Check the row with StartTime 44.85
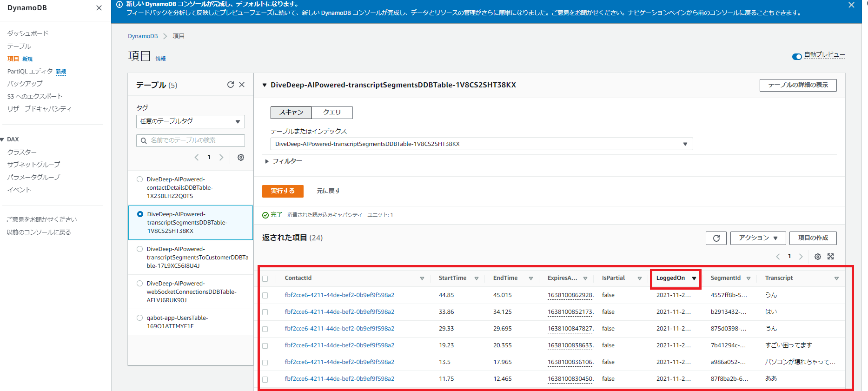This screenshot has height=391, width=868. [265, 296]
